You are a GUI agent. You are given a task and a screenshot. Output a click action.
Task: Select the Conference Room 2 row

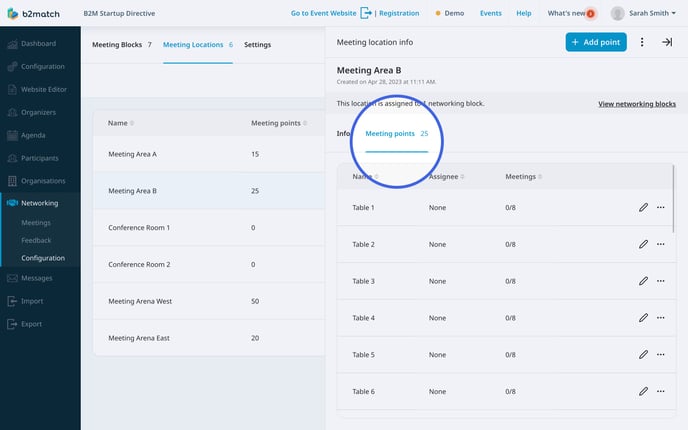pos(209,265)
